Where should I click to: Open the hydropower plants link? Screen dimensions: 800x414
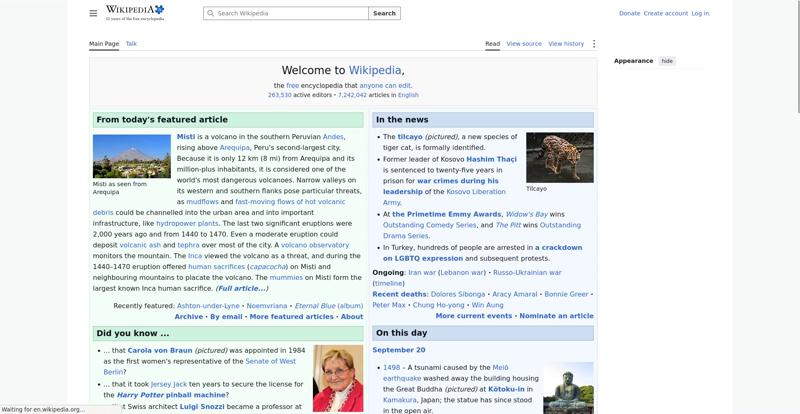tap(187, 224)
